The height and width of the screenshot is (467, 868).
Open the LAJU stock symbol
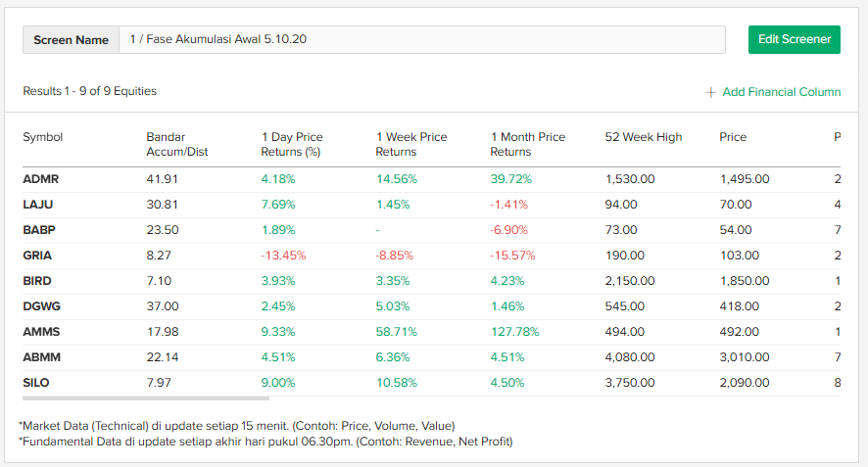tap(39, 205)
